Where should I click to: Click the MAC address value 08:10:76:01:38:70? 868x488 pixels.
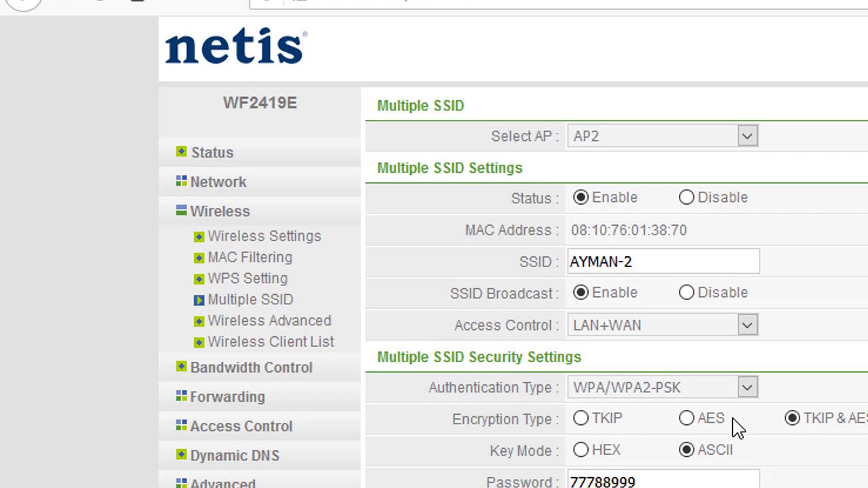pos(629,230)
